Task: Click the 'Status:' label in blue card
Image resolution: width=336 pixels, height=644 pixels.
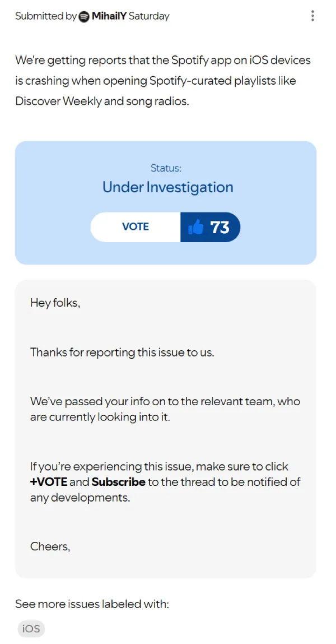Action: [x=166, y=168]
